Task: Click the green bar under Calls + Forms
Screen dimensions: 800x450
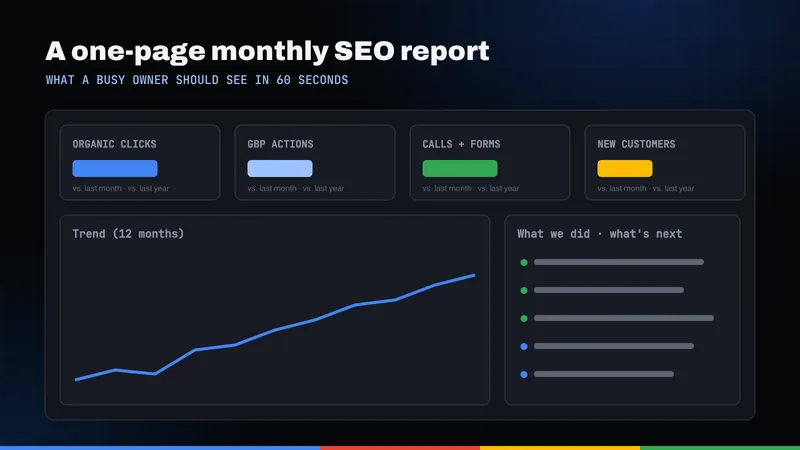Action: (460, 168)
